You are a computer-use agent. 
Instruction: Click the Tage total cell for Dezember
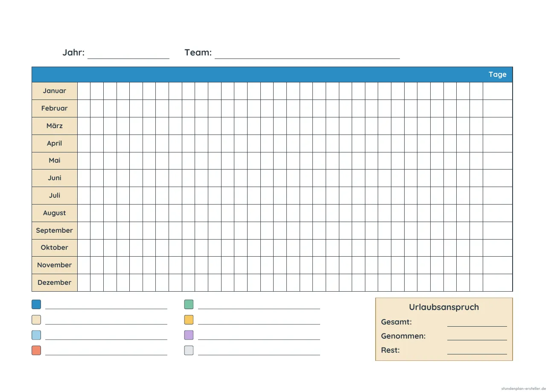coord(498,283)
